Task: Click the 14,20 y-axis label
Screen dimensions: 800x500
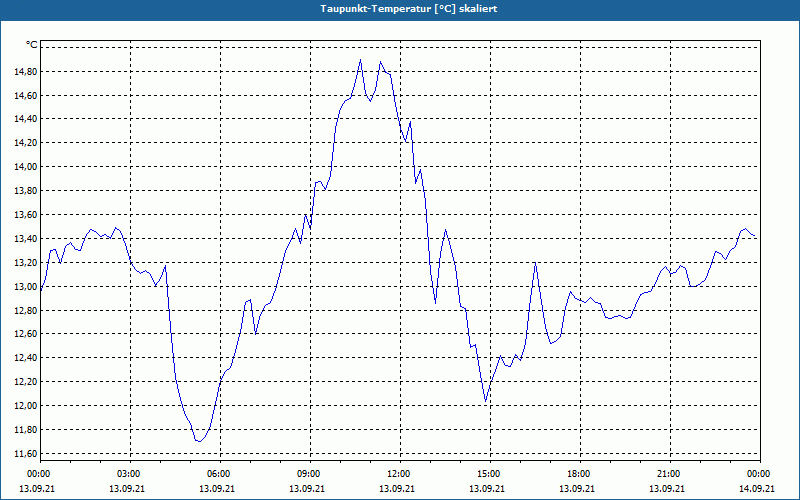Action: [x=25, y=143]
